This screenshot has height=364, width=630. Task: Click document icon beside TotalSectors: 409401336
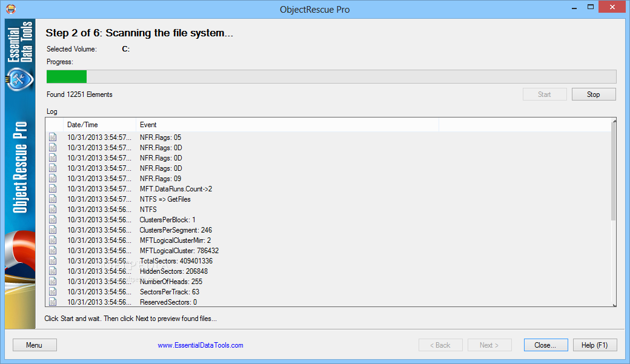[x=53, y=261]
